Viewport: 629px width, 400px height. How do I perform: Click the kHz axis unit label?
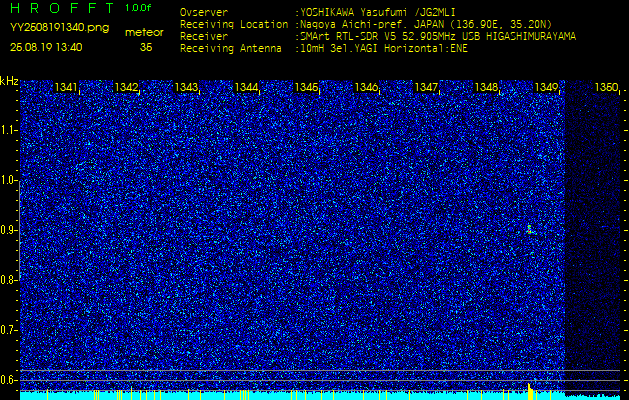click(x=9, y=81)
